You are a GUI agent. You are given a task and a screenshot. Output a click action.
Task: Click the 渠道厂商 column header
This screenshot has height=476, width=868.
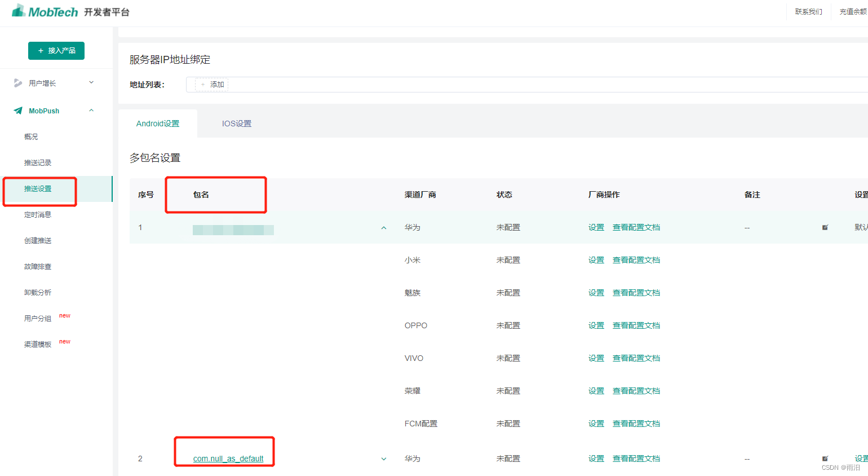pos(420,195)
